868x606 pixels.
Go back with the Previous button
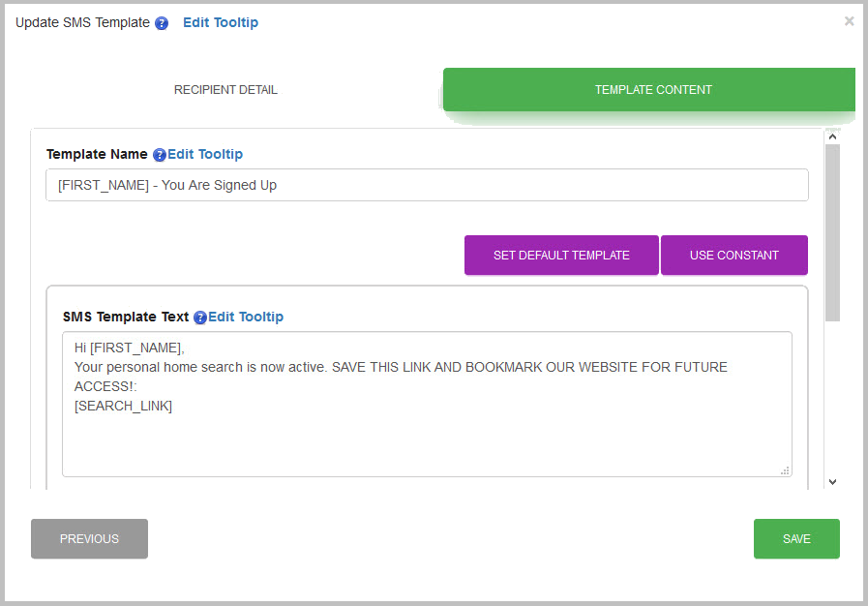[x=89, y=539]
